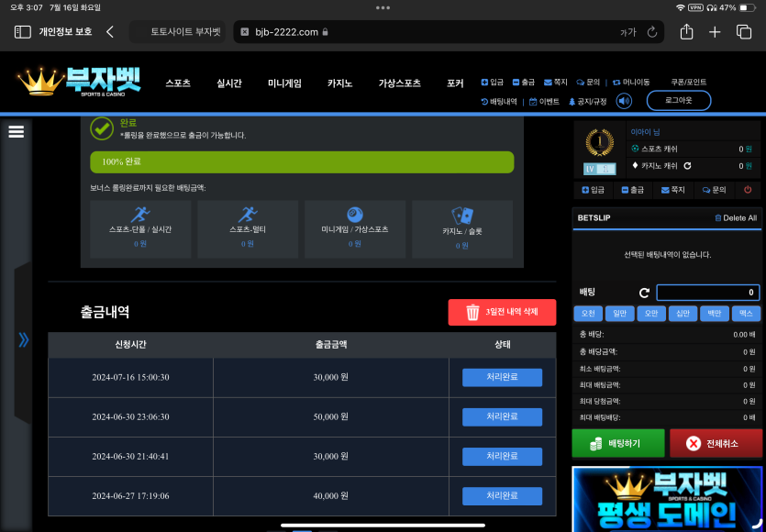Open the 미니게임 menu

(x=284, y=83)
